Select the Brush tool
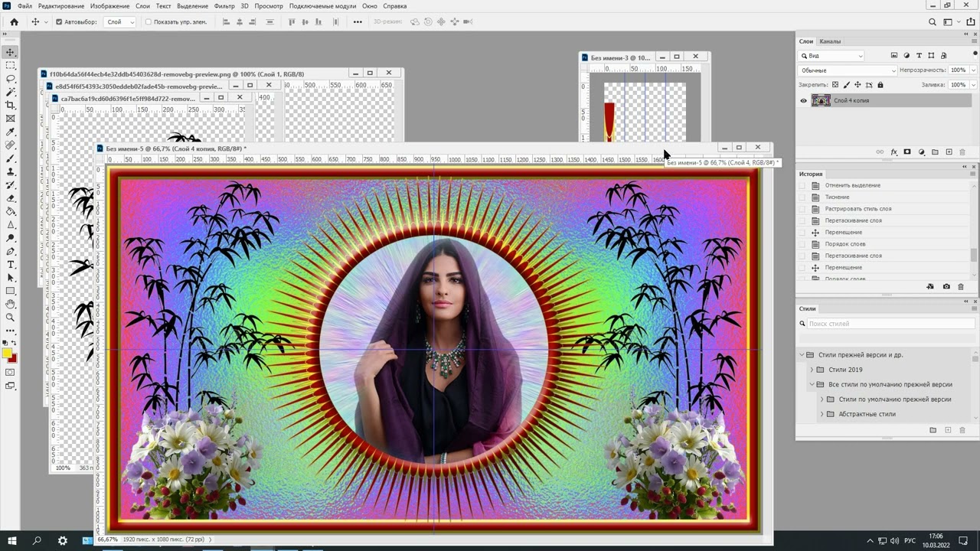The image size is (980, 551). point(10,158)
